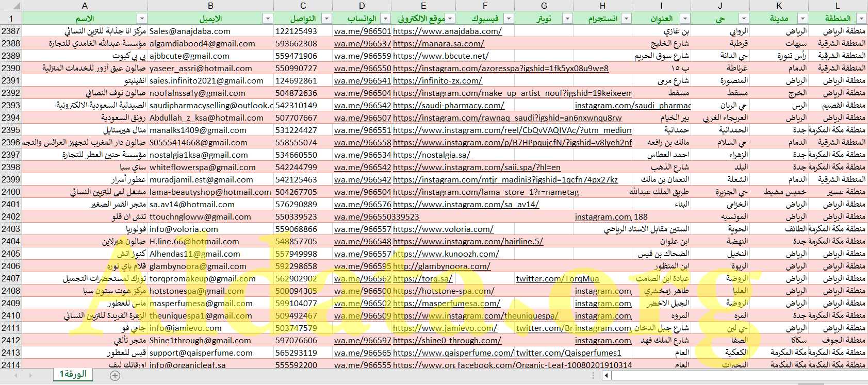
Task: Open the nostalgia.sa hyperlink
Action: [432, 155]
